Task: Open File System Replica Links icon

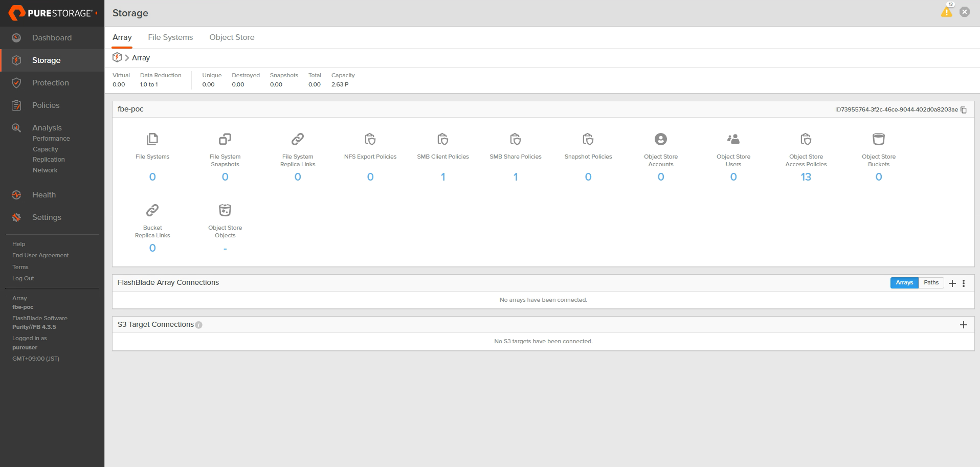Action: click(x=298, y=139)
